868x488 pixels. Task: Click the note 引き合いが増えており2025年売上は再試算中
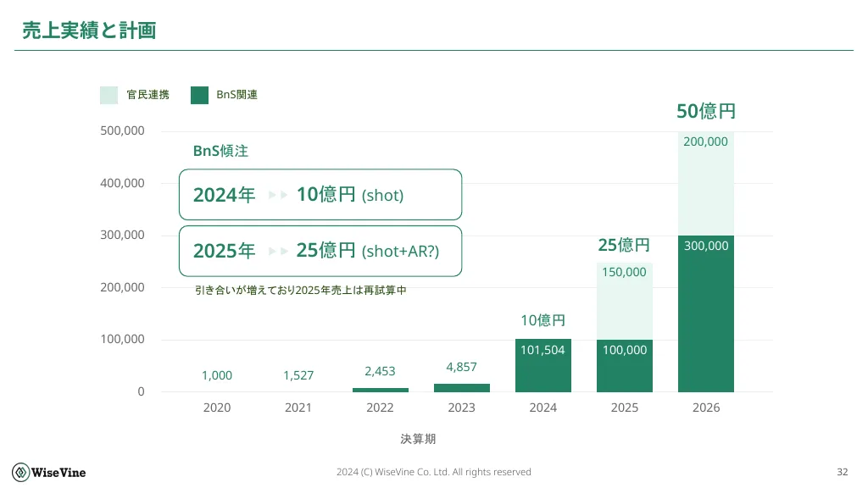(x=301, y=290)
